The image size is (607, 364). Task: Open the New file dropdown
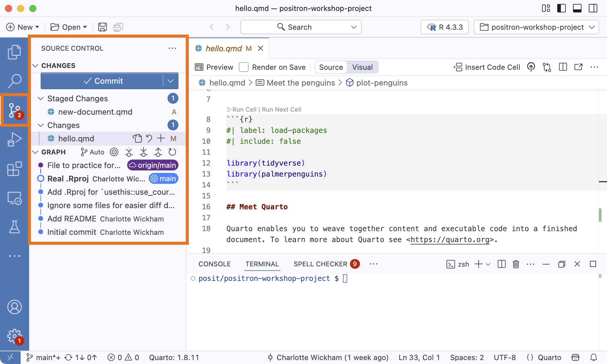pos(23,27)
